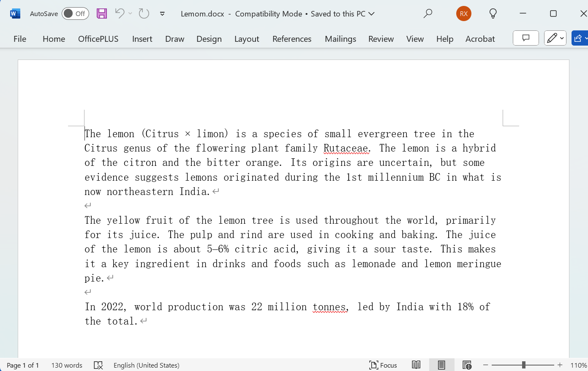Open the Acrobat ribbon tab
Screen dimensions: 588x371
[480, 38]
